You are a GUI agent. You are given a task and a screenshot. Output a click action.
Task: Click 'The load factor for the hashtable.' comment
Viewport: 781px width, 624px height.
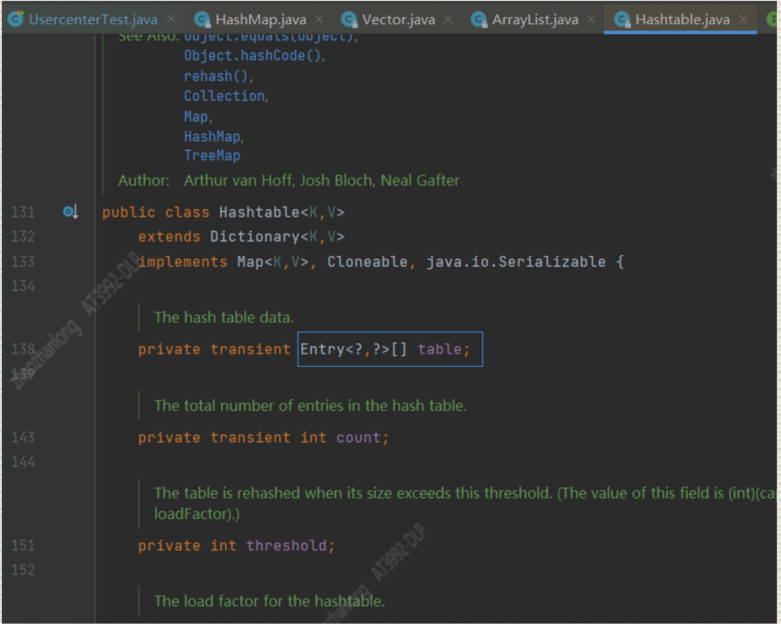[269, 601]
